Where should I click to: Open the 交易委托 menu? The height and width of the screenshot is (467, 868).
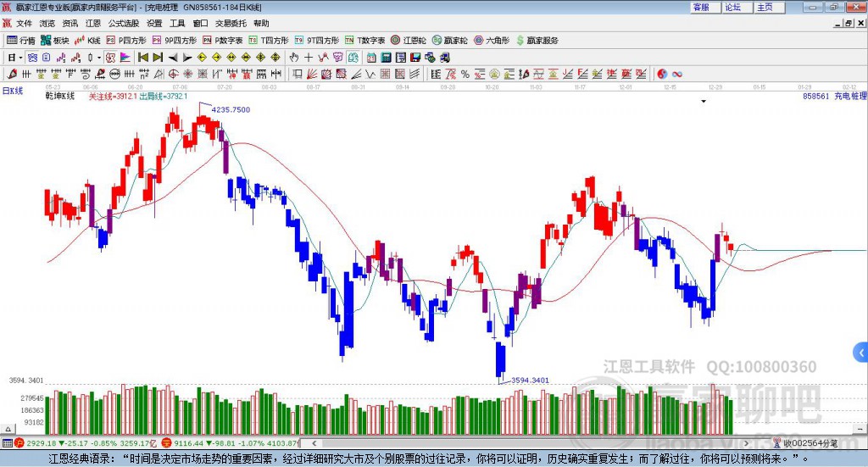[231, 23]
